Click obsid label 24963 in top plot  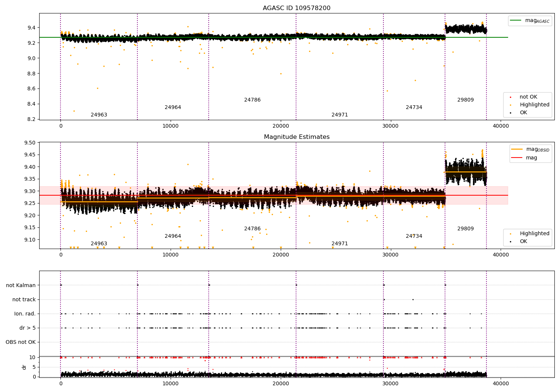pyautogui.click(x=99, y=115)
